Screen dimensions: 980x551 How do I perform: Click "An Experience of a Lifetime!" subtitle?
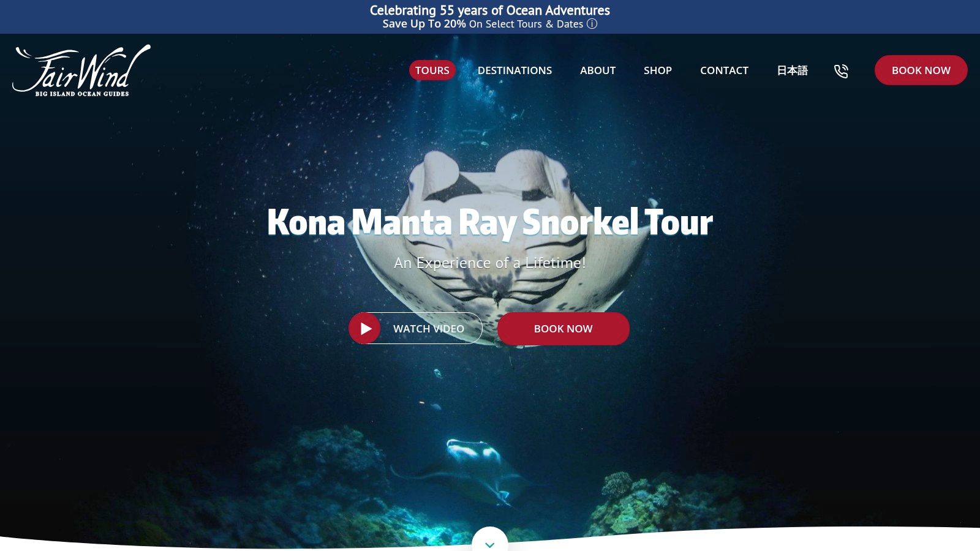tap(490, 263)
